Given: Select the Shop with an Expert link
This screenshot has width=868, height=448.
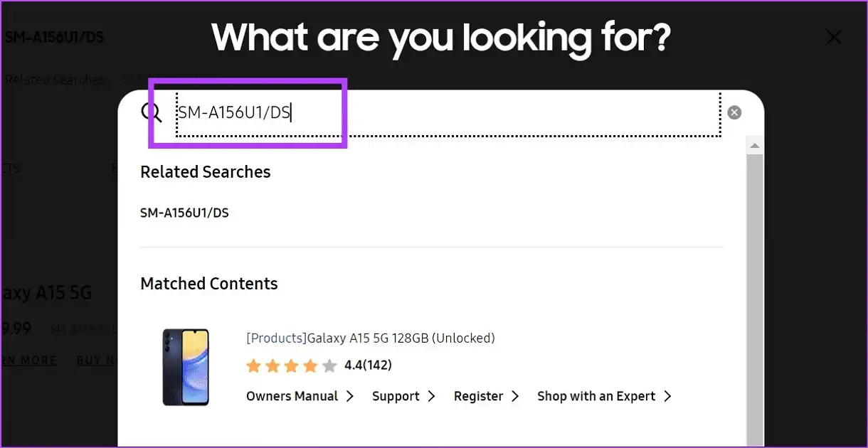Looking at the screenshot, I should [596, 396].
